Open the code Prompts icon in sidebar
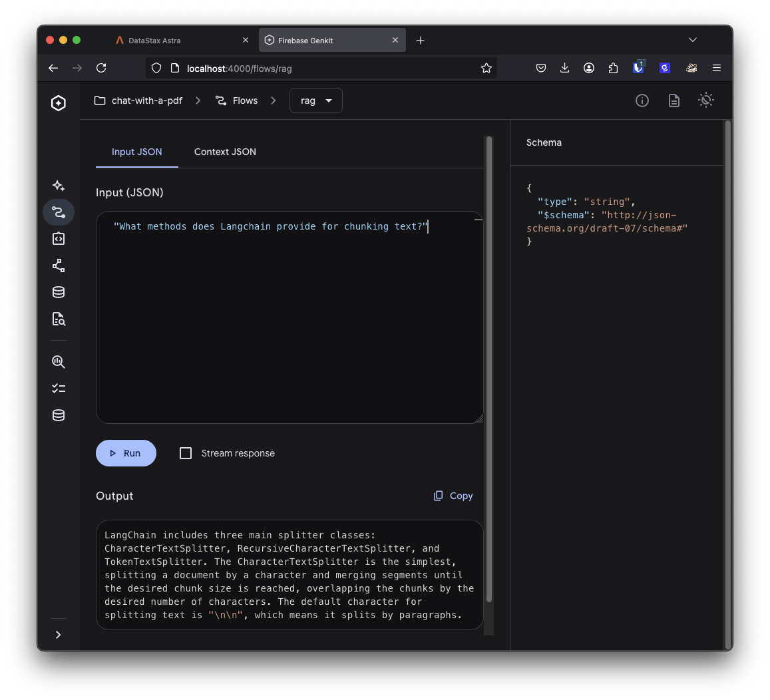The height and width of the screenshot is (700, 770). pyautogui.click(x=59, y=239)
